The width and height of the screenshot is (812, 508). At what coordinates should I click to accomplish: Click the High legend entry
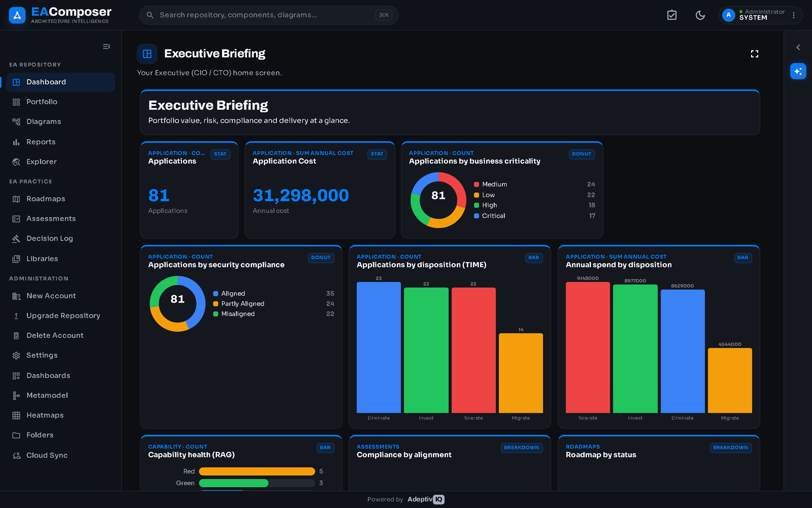tap(534, 205)
